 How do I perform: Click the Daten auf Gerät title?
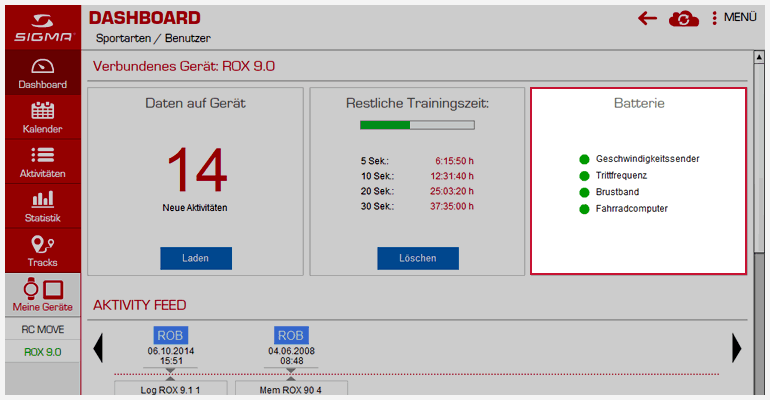point(195,103)
